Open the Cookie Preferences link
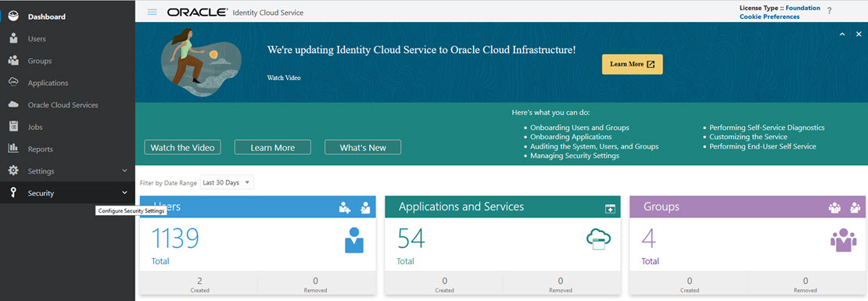Image resolution: width=868 pixels, height=301 pixels. click(769, 16)
